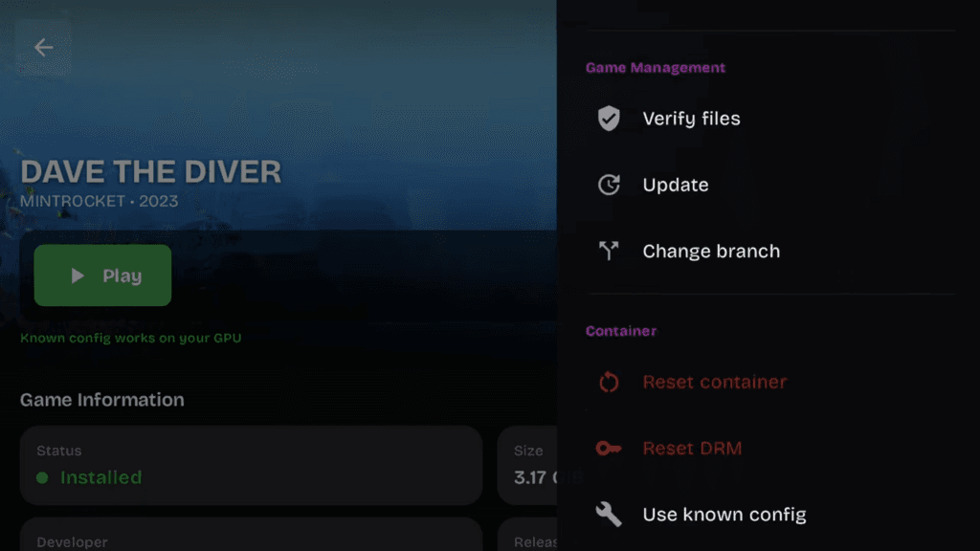Click the Game Management section header
Image resolution: width=980 pixels, height=551 pixels.
pyautogui.click(x=655, y=68)
